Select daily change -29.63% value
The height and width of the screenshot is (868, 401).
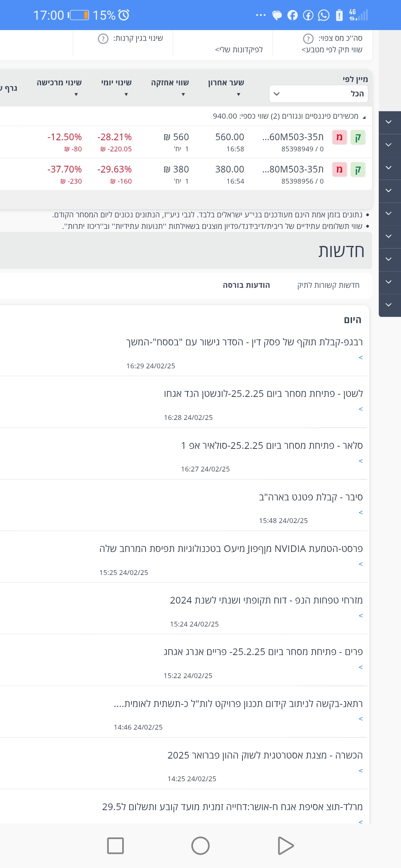pyautogui.click(x=114, y=170)
